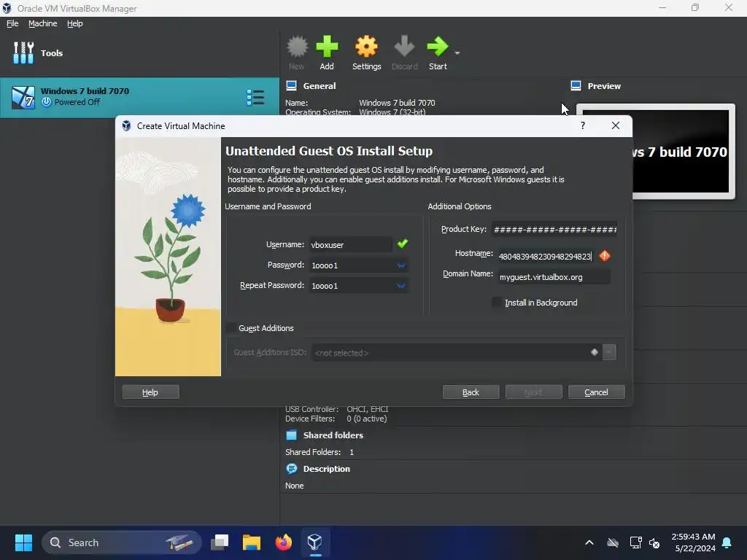This screenshot has height=560, width=747.
Task: Click the Discard toolbar icon
Action: pos(404,47)
